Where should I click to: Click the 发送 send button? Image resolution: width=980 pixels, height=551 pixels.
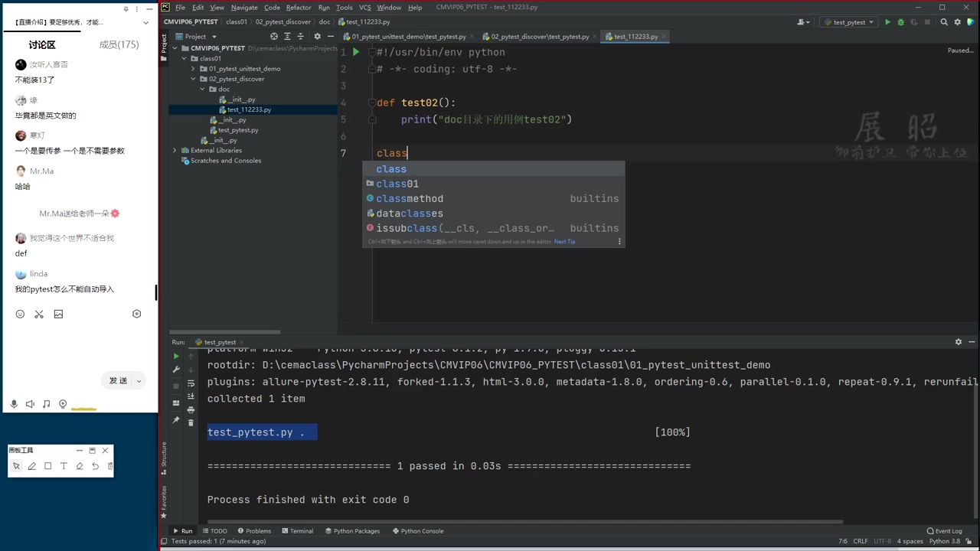118,381
